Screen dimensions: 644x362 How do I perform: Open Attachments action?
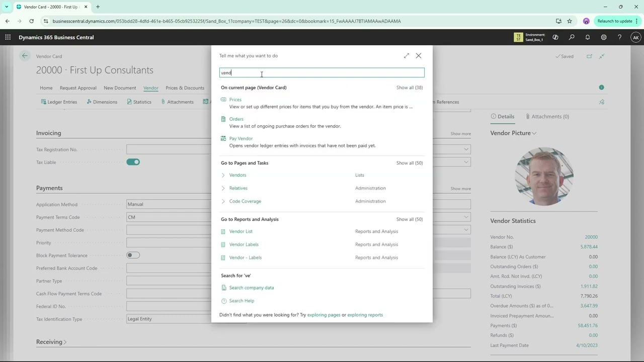click(177, 102)
